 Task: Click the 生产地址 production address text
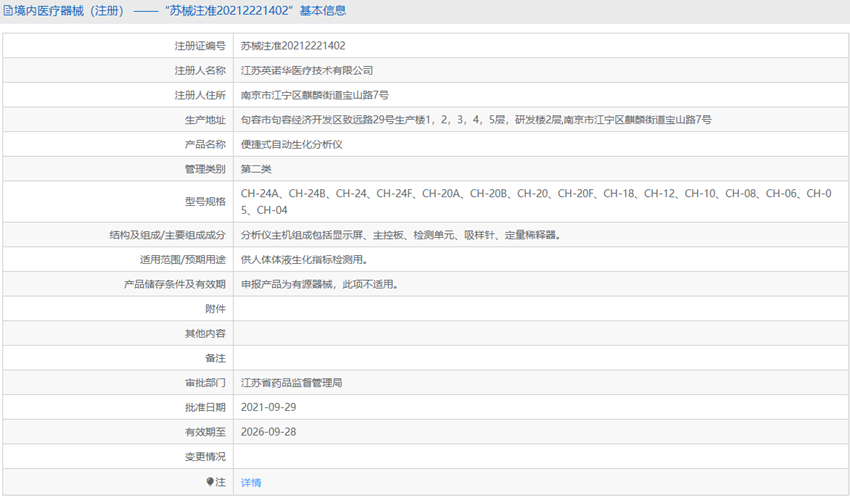[476, 120]
